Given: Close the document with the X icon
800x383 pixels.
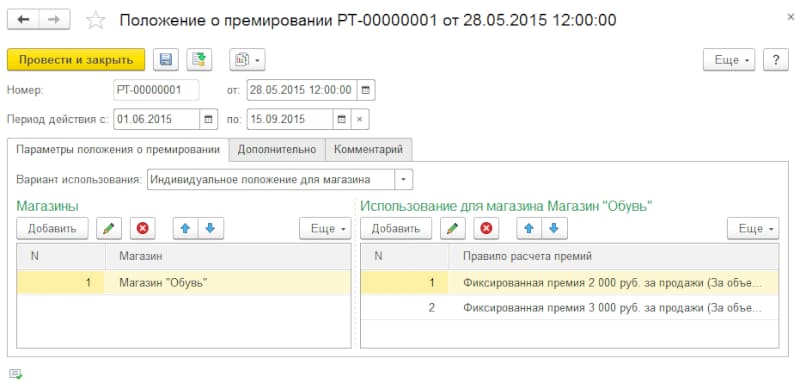Looking at the screenshot, I should point(791,18).
